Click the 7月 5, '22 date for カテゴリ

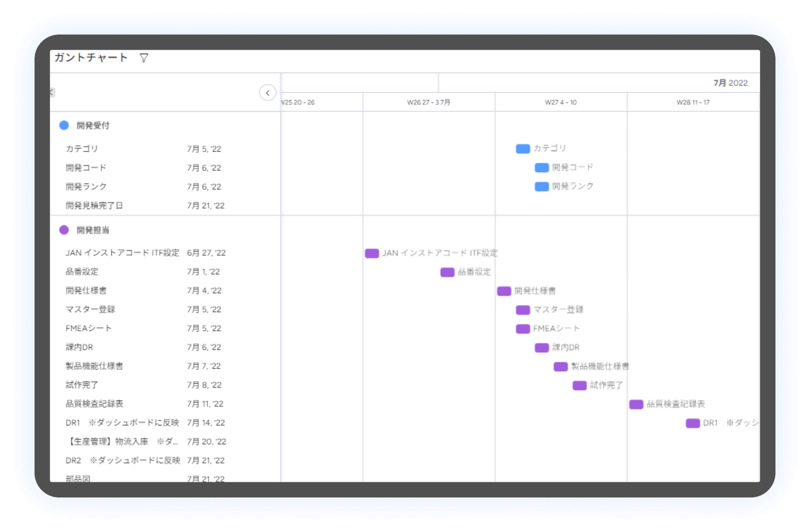pos(204,149)
